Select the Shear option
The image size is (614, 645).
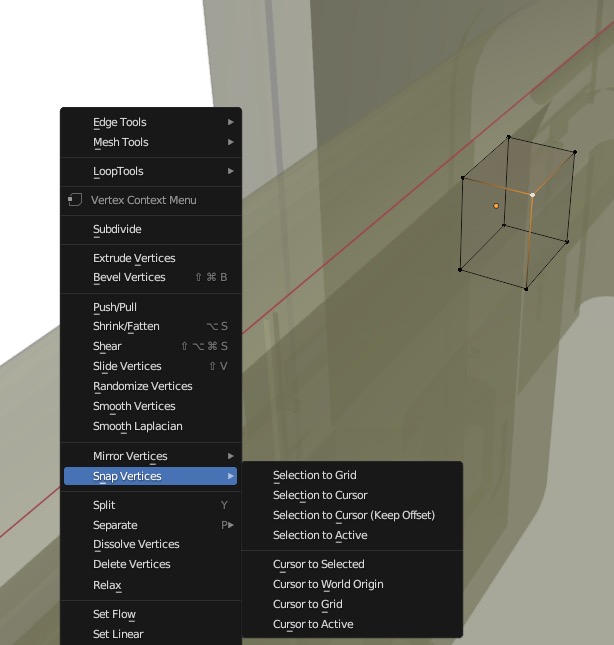click(x=151, y=346)
